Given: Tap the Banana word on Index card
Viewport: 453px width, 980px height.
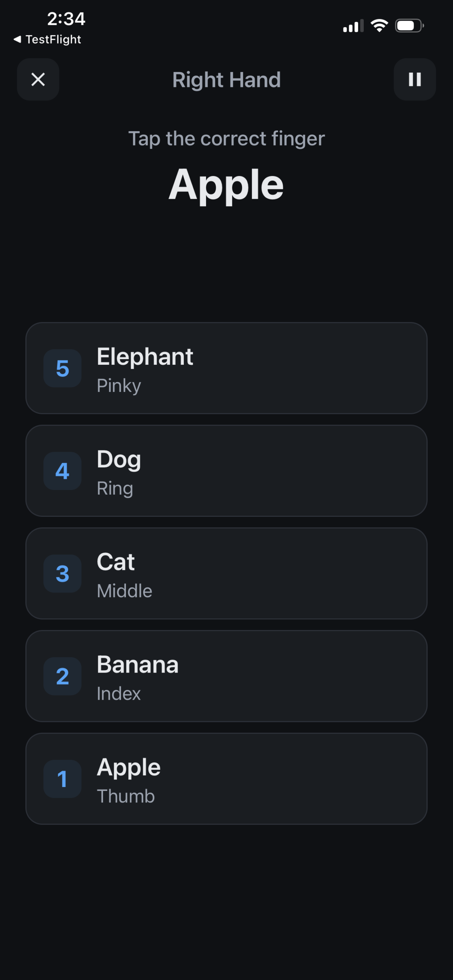Looking at the screenshot, I should [x=137, y=665].
